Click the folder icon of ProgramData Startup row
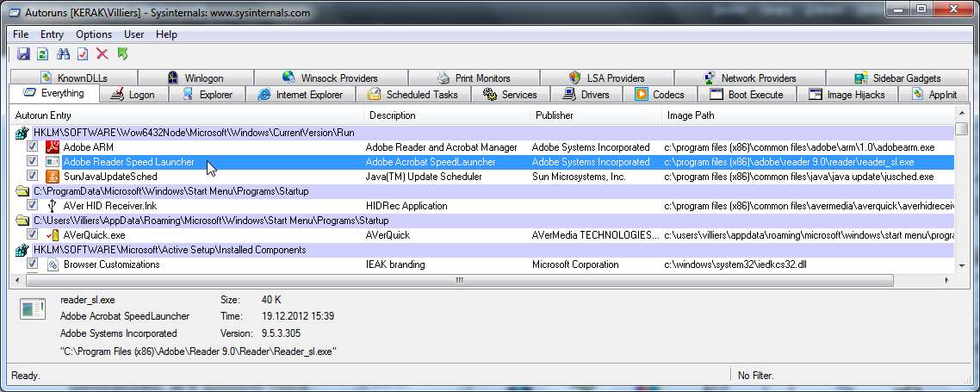This screenshot has width=980, height=392. pos(22,190)
